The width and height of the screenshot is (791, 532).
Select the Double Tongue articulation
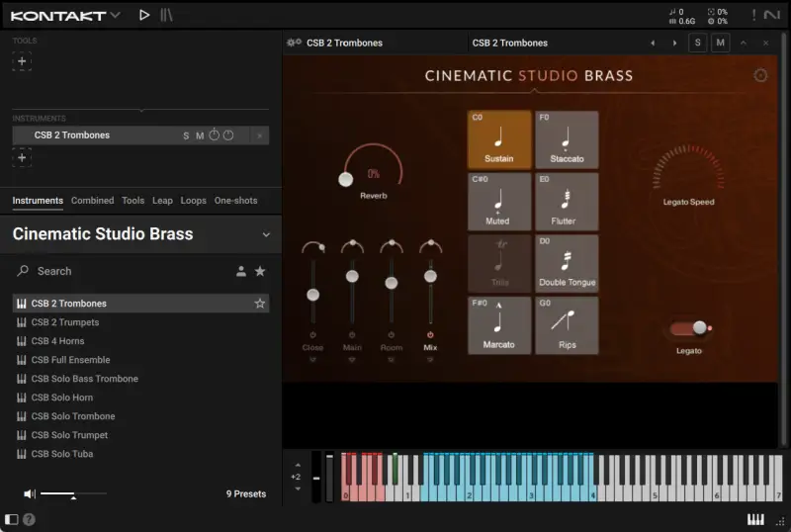[x=567, y=263]
